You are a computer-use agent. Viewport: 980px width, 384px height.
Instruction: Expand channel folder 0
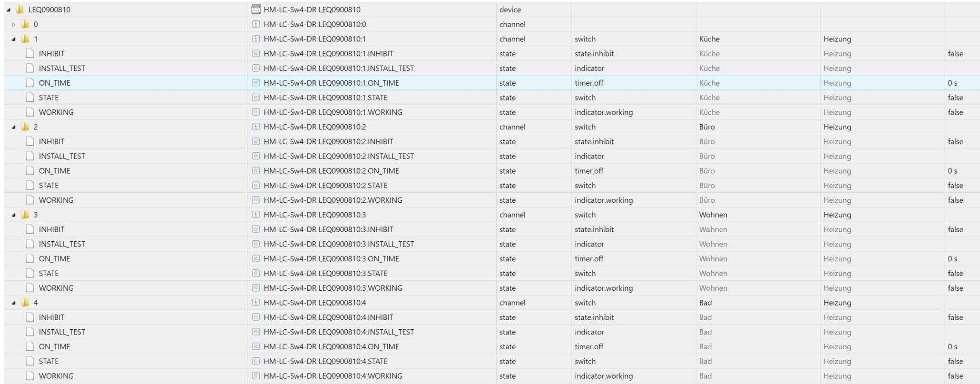point(14,25)
